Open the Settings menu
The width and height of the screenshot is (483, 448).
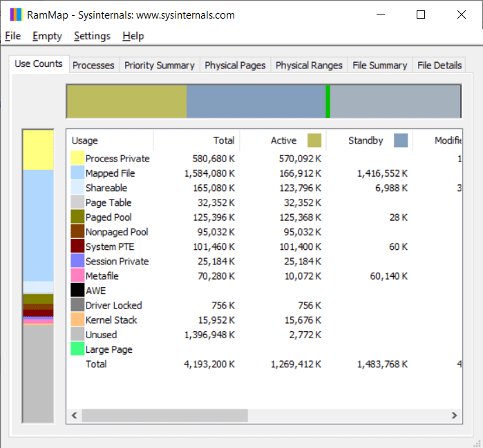(x=92, y=36)
